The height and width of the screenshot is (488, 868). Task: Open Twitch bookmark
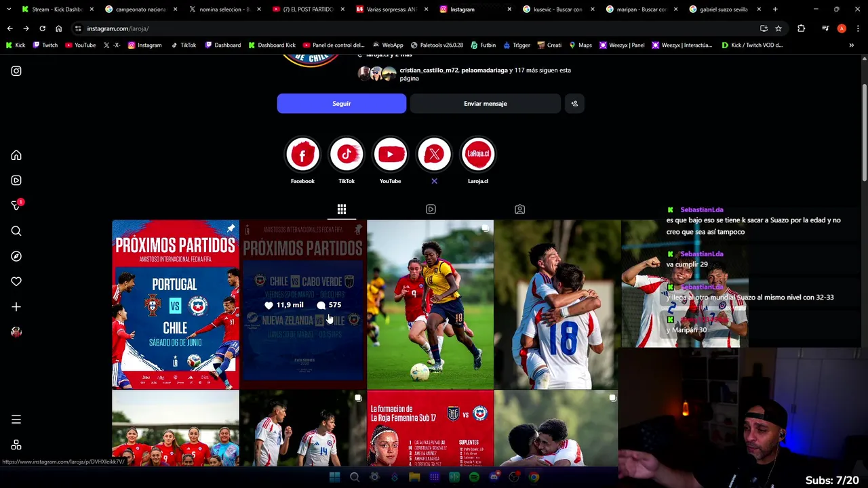pos(45,45)
